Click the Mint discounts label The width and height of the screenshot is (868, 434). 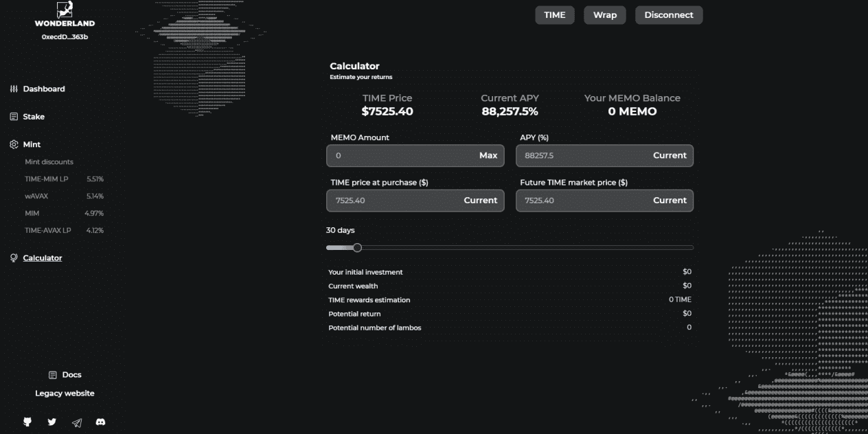click(x=49, y=162)
